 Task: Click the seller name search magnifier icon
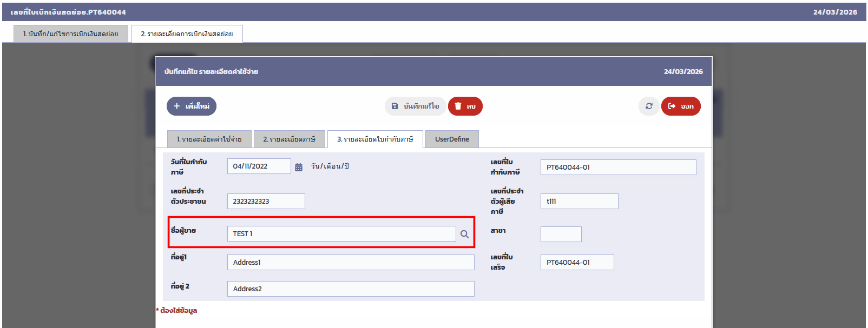point(464,234)
